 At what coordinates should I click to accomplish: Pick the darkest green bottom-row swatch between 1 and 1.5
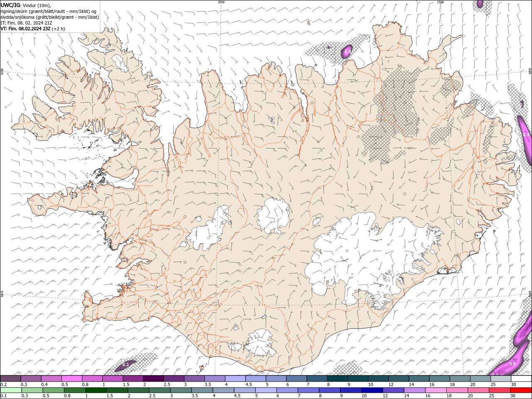pos(96,390)
